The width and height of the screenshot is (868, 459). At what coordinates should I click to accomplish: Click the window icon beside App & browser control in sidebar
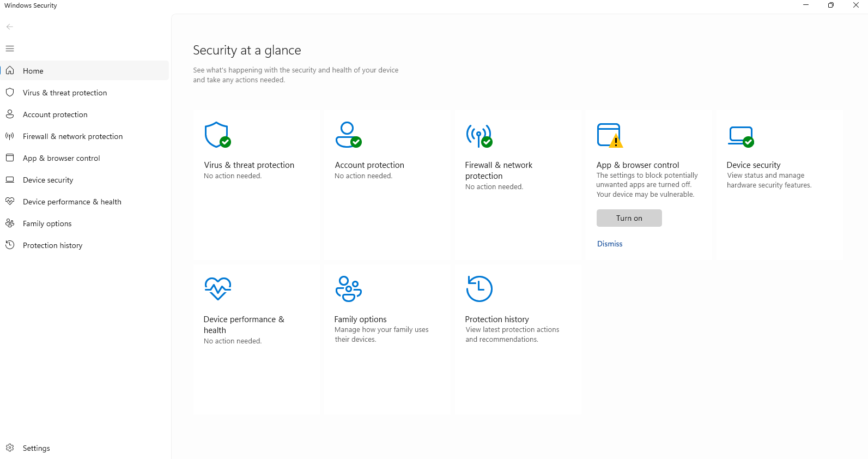[x=10, y=158]
